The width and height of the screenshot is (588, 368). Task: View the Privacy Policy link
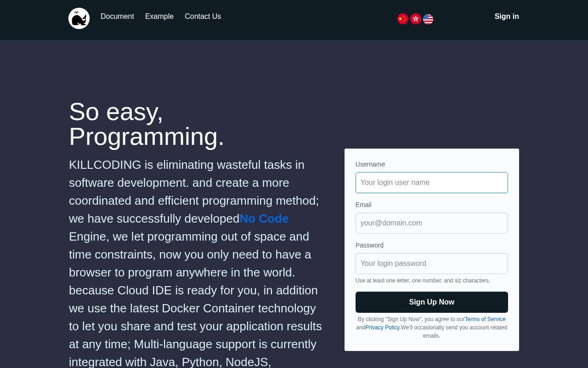click(x=383, y=328)
